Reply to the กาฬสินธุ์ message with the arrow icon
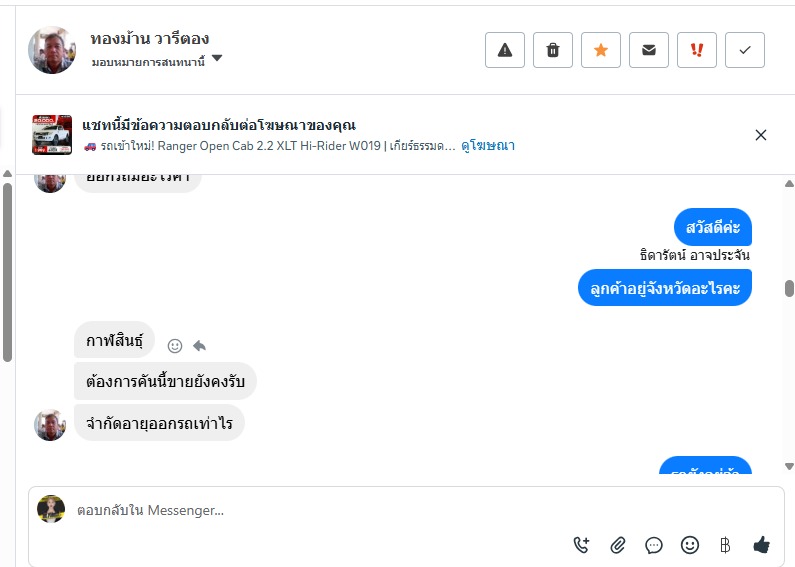 click(199, 345)
